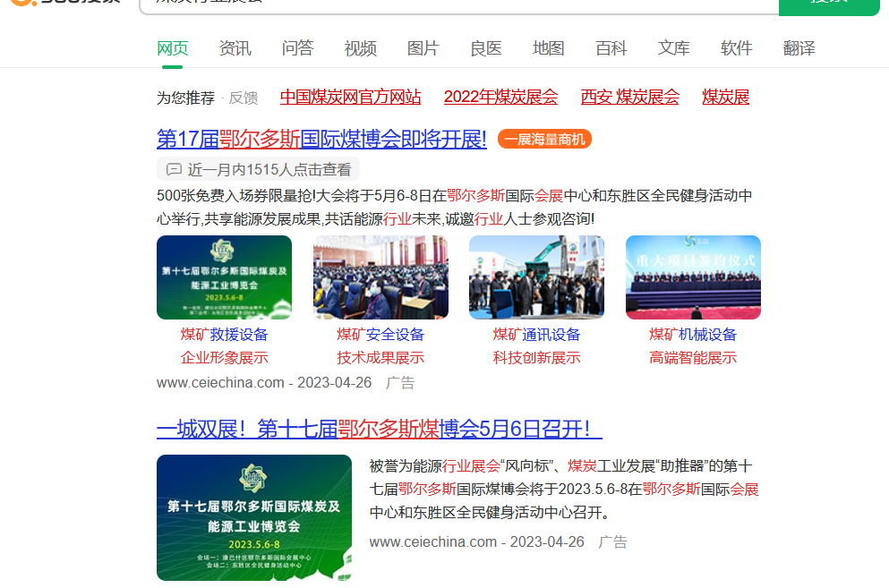The height and width of the screenshot is (588, 889).
Task: Click the 广告 label of second result
Action: (x=613, y=542)
